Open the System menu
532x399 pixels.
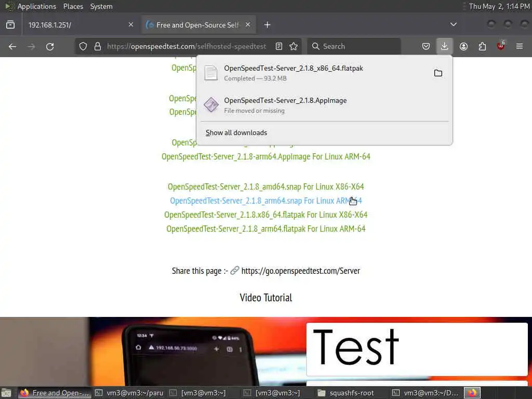(x=101, y=6)
